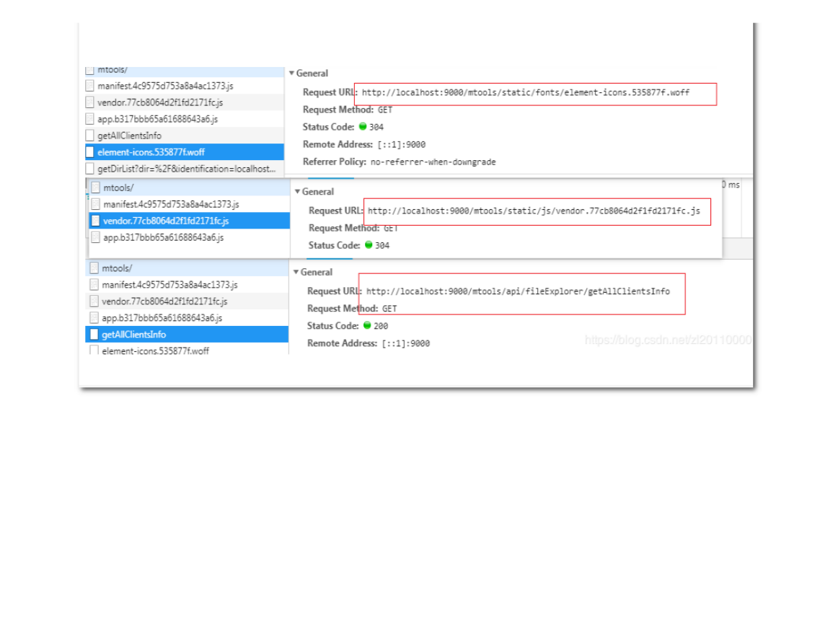The width and height of the screenshot is (833, 644).
Task: Click the Request URL label in the bottom panel
Action: coord(334,291)
